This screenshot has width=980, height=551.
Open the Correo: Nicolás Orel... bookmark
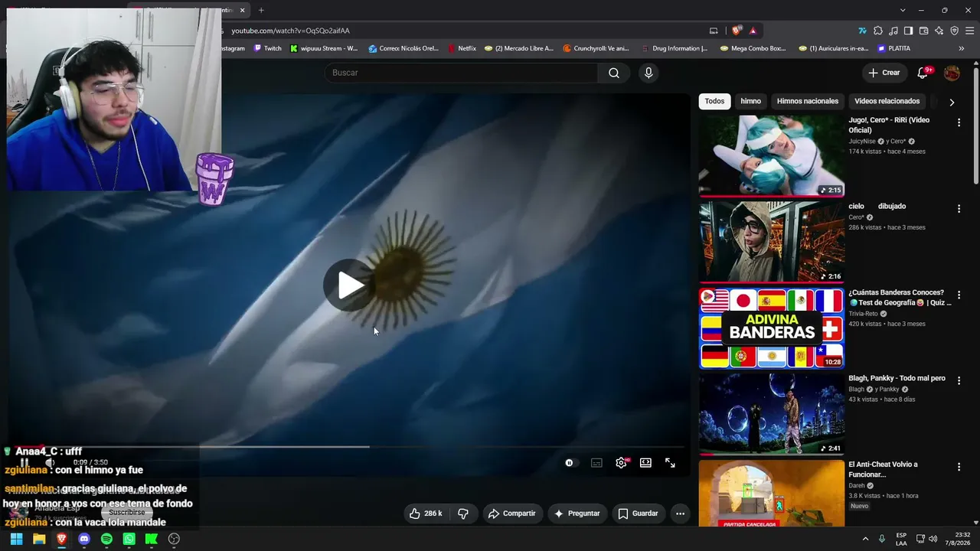pyautogui.click(x=403, y=48)
